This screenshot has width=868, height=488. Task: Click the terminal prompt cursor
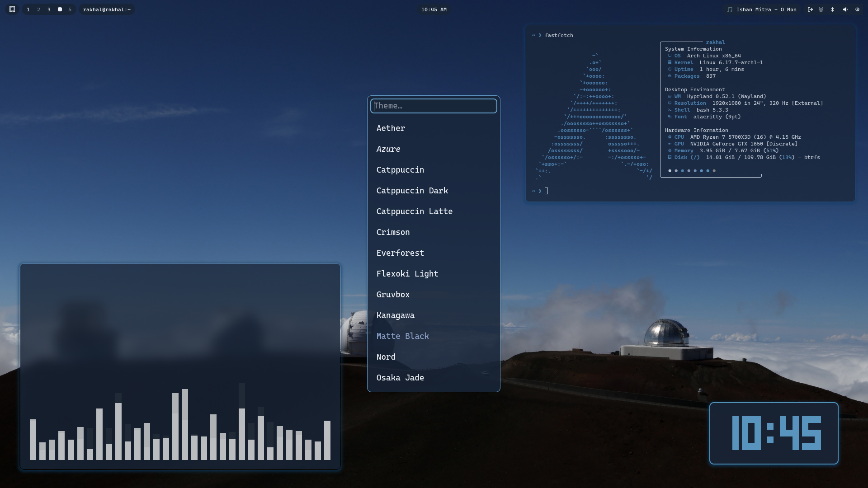click(x=547, y=191)
